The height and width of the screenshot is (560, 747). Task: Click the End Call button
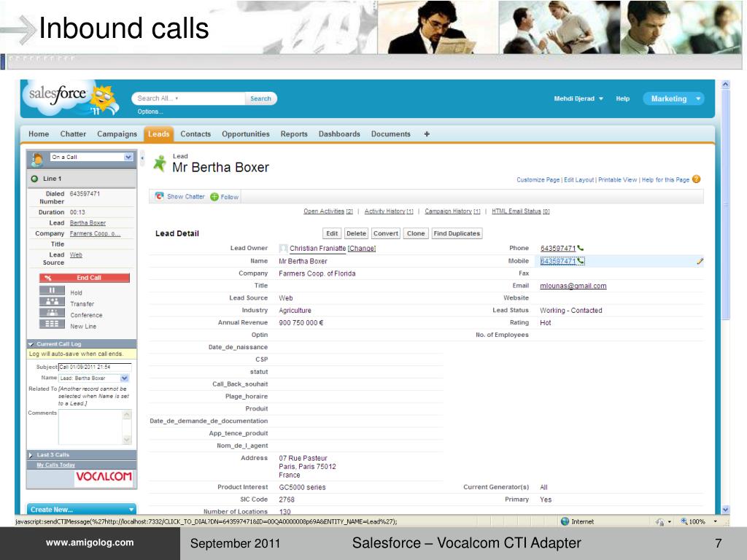(85, 278)
